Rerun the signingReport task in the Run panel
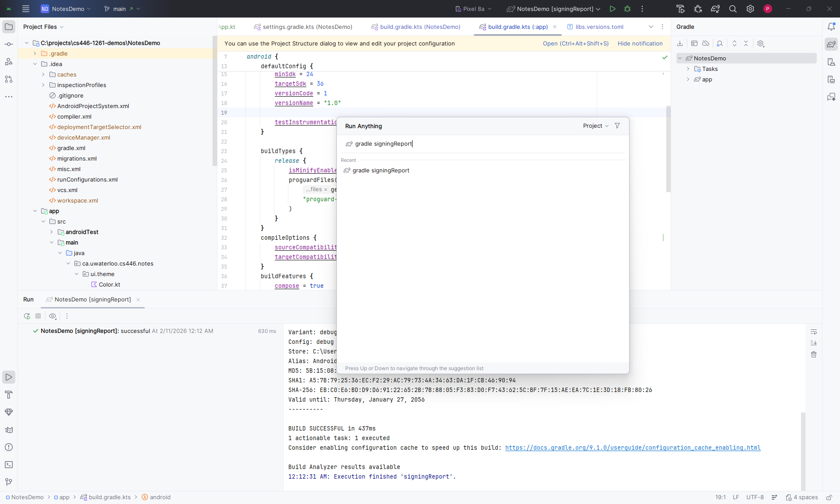 click(x=27, y=316)
